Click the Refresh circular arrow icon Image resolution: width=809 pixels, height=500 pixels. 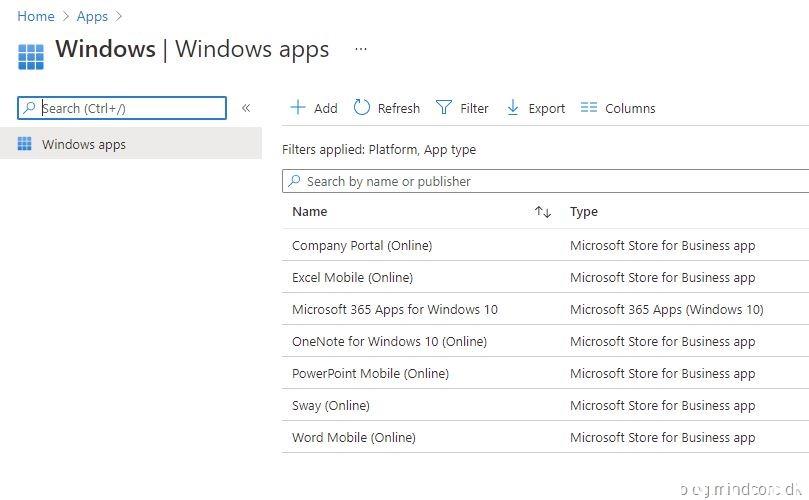point(362,108)
